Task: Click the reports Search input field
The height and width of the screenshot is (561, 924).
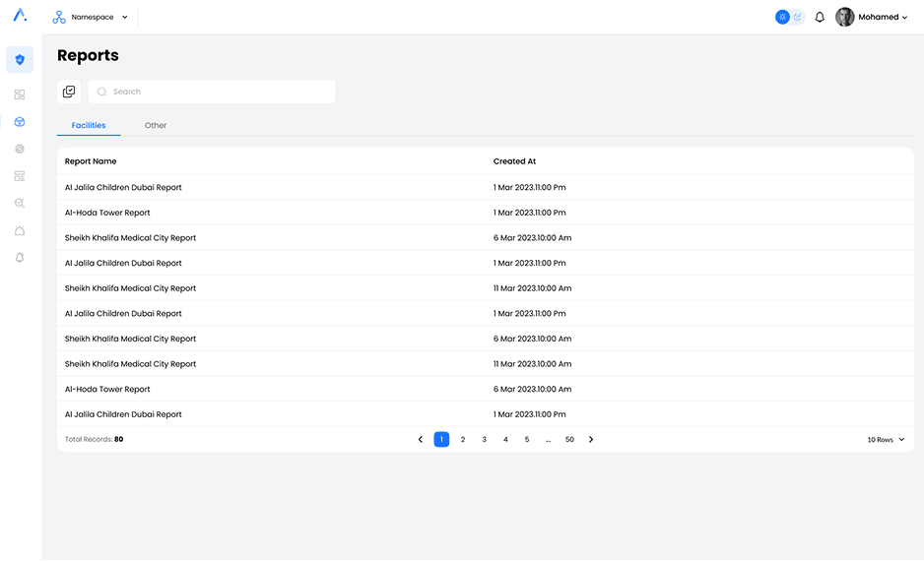Action: [x=219, y=92]
